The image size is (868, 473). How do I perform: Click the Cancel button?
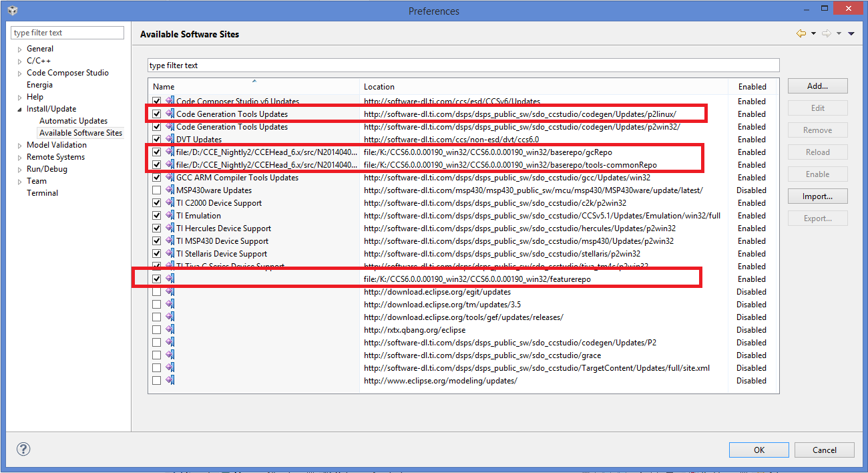[x=825, y=450]
